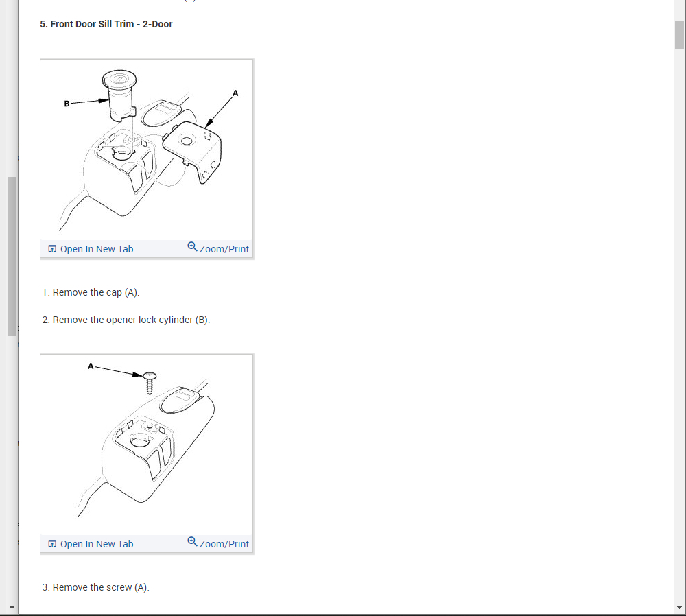The image size is (686, 616).
Task: Click the left panel scrollbar thumb
Action: (12, 257)
